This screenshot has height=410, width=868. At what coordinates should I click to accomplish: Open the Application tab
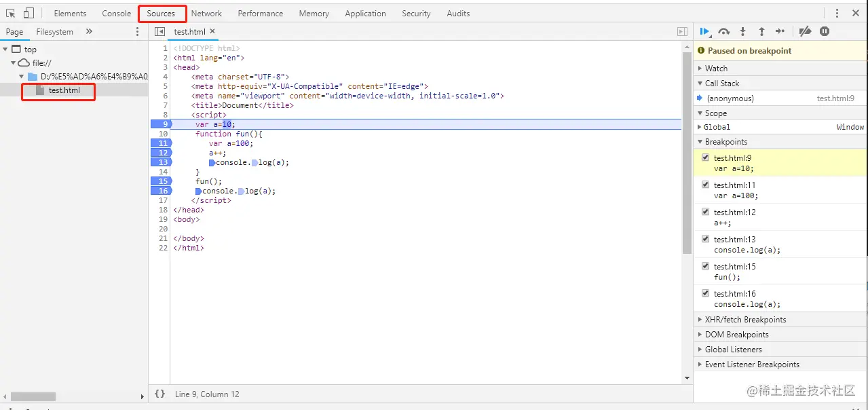[x=365, y=14]
